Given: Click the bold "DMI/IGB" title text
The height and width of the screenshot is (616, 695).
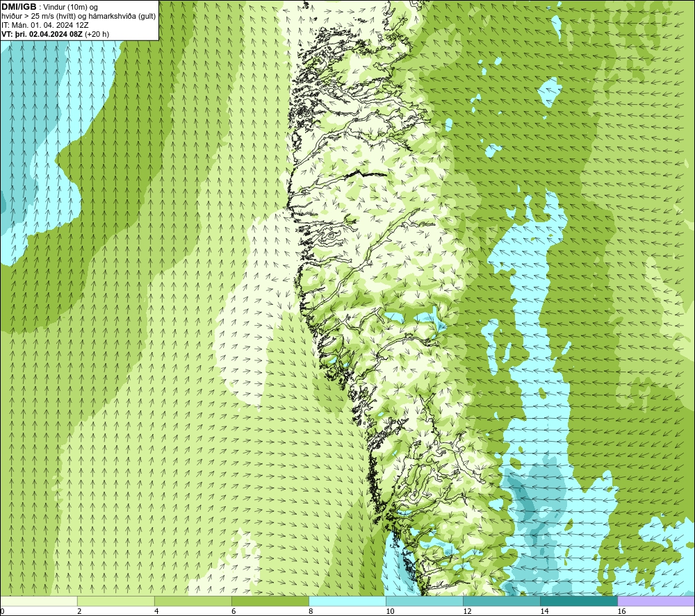Looking at the screenshot, I should click(19, 7).
